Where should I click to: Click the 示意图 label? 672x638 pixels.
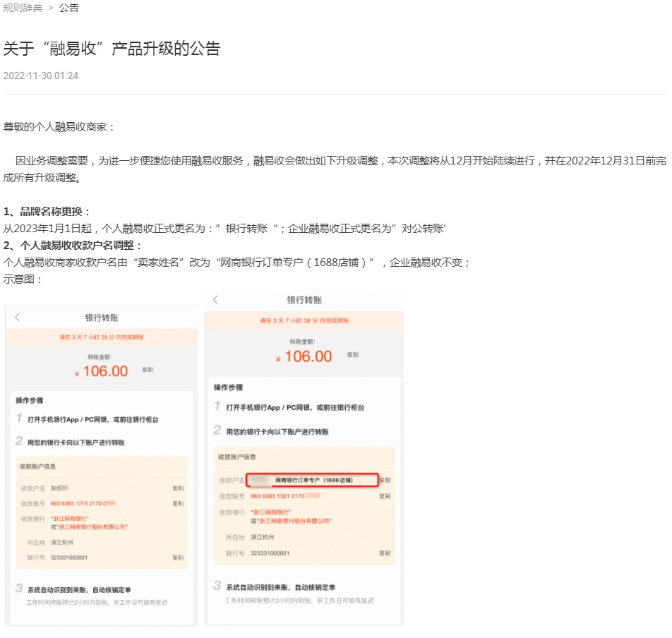[x=23, y=279]
